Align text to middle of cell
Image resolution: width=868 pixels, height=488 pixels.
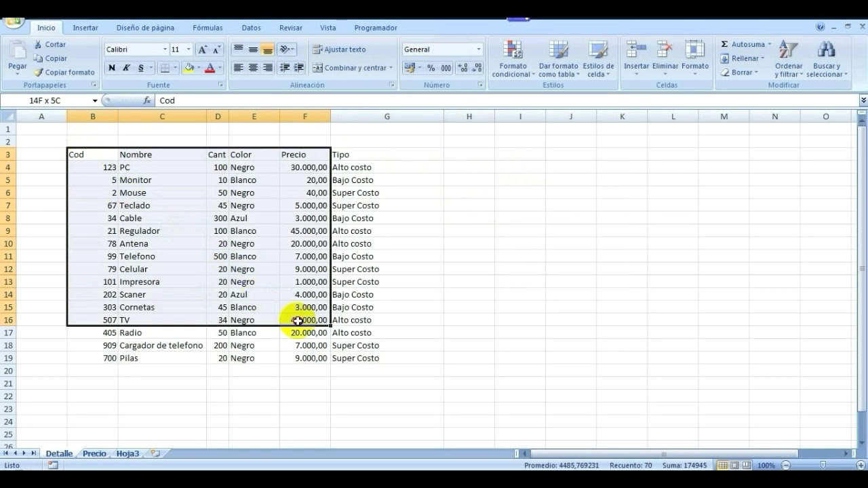click(x=253, y=49)
